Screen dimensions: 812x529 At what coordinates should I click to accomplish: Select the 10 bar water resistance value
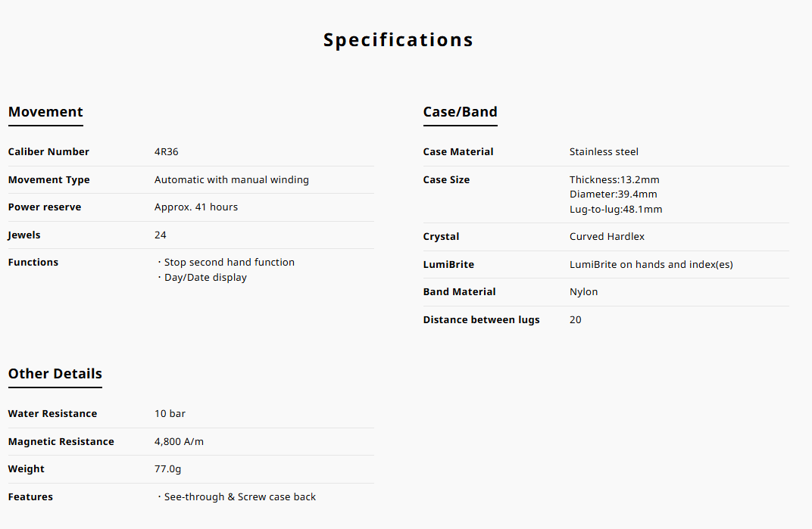click(x=170, y=414)
